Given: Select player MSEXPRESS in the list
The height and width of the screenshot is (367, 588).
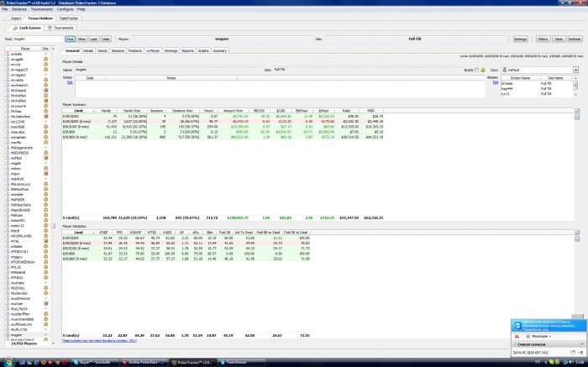Looking at the screenshot, I should pos(19,153).
